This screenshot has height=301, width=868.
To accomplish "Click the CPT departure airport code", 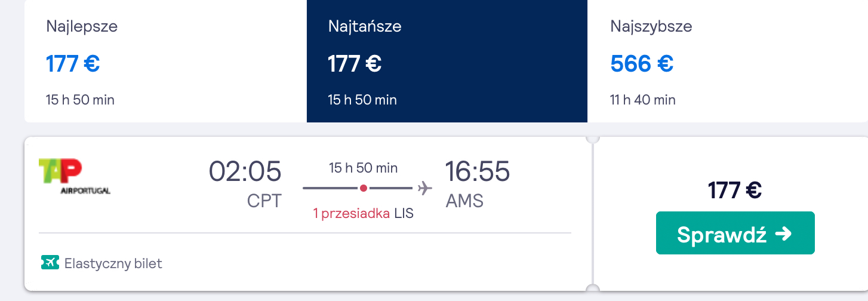I will pyautogui.click(x=264, y=201).
